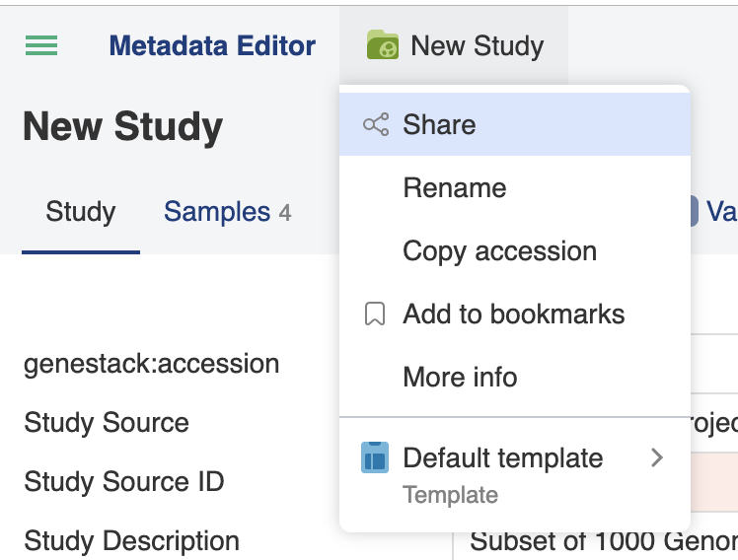Image resolution: width=738 pixels, height=560 pixels.
Task: Choose Rename from the menu
Action: click(x=515, y=187)
